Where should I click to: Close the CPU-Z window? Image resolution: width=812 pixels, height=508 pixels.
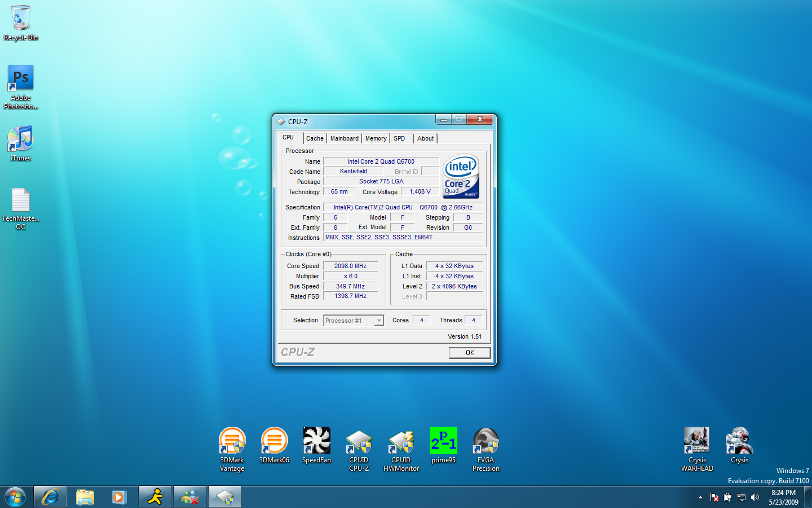[480, 119]
